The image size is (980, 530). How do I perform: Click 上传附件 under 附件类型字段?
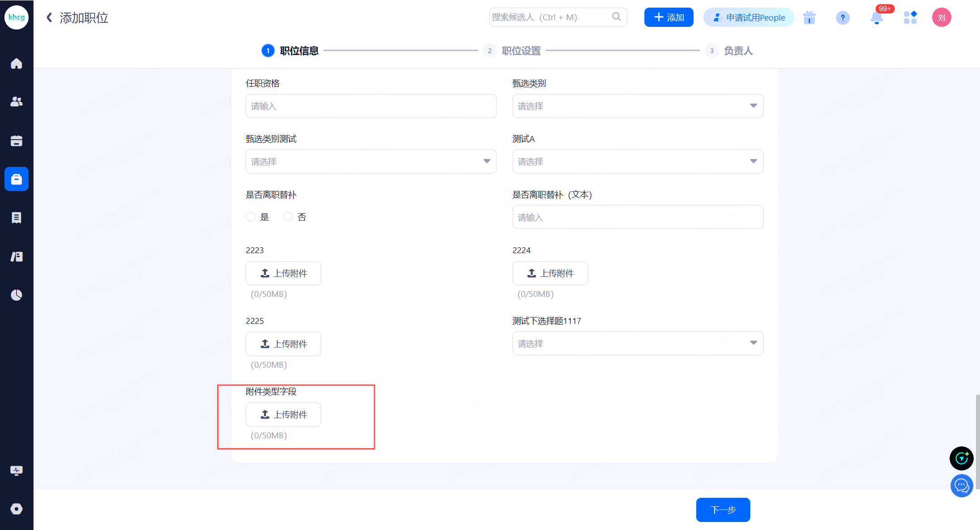pyautogui.click(x=283, y=414)
